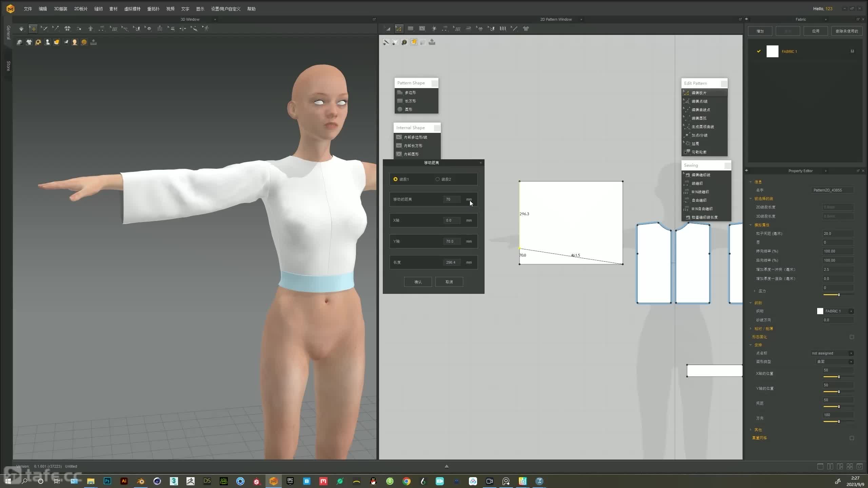Image resolution: width=868 pixels, height=488 pixels.
Task: Click the 确认 confirm button
Action: pyautogui.click(x=418, y=282)
